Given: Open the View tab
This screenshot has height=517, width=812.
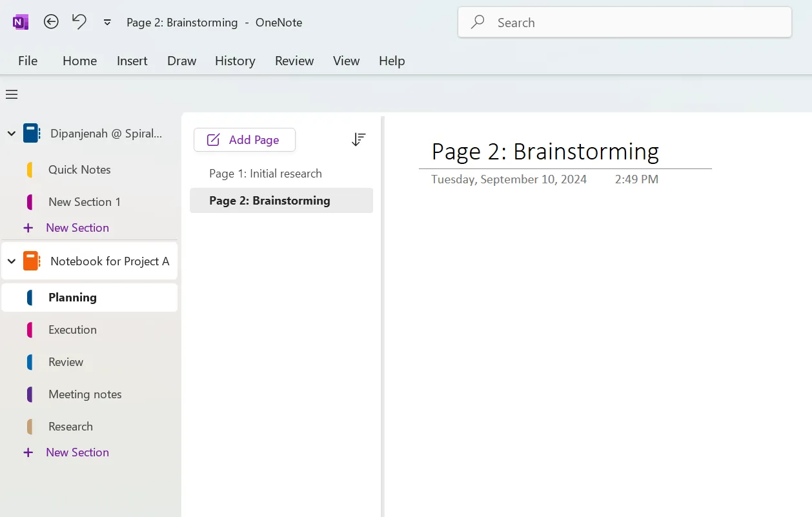Looking at the screenshot, I should 346,61.
